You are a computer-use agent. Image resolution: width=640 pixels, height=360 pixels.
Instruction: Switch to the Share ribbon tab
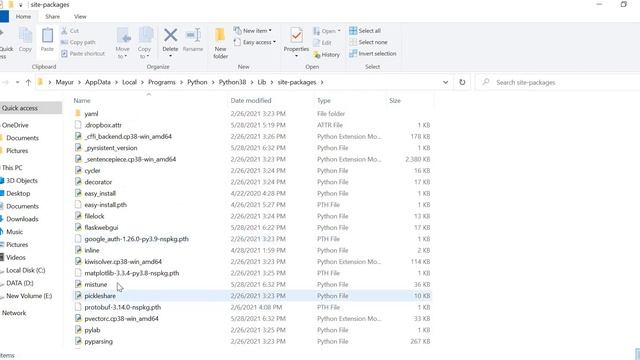click(52, 16)
